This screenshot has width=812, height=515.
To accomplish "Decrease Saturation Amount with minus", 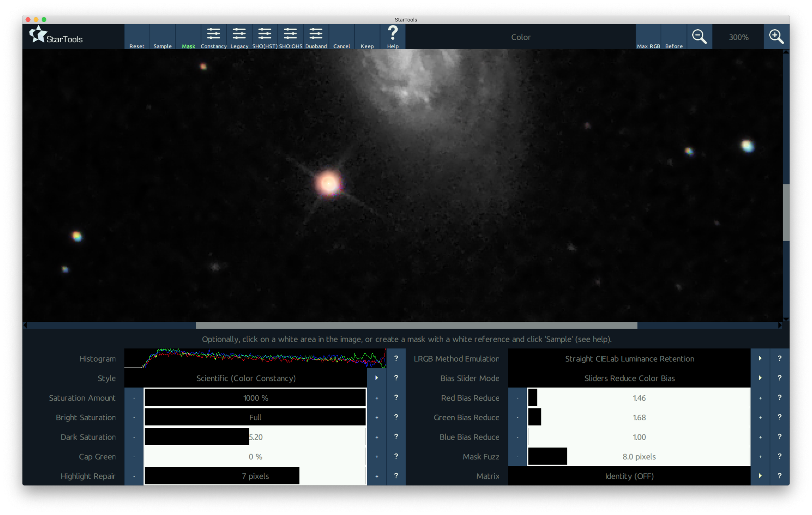I will coord(134,398).
